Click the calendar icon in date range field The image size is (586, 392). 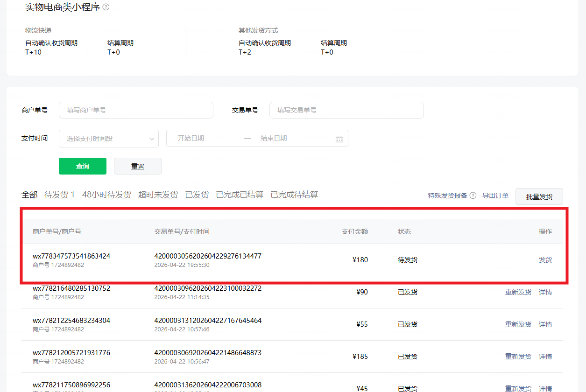339,139
